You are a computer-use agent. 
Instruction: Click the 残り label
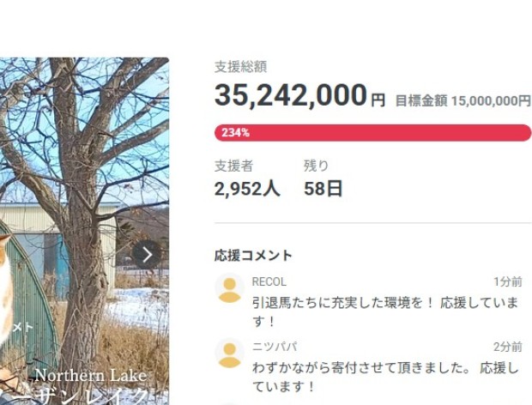click(x=316, y=166)
